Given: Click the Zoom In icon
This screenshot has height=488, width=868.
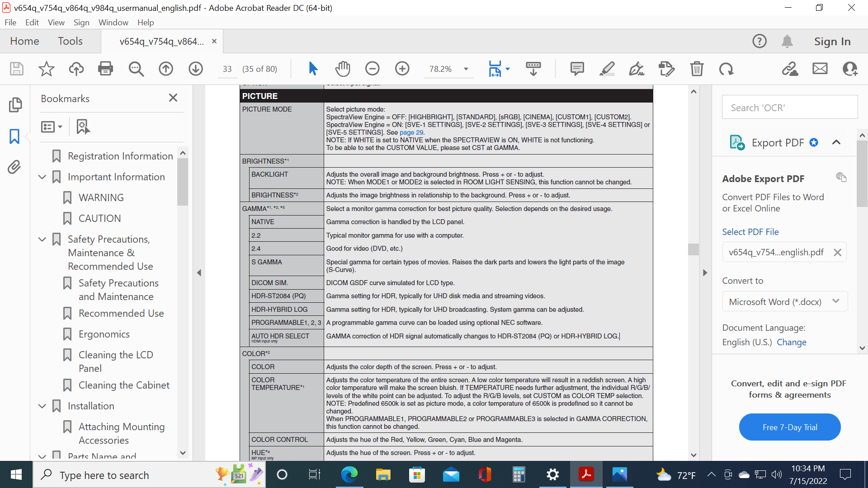Looking at the screenshot, I should click(x=402, y=67).
